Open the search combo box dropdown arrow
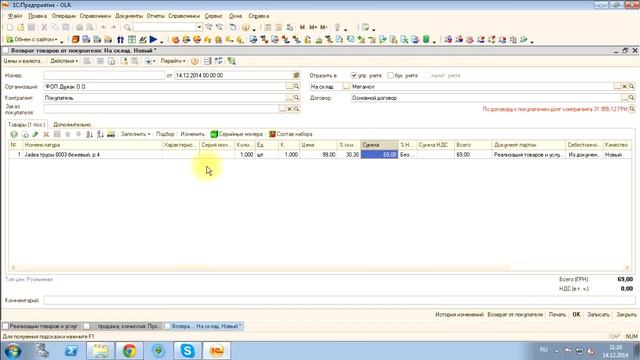 click(x=199, y=27)
